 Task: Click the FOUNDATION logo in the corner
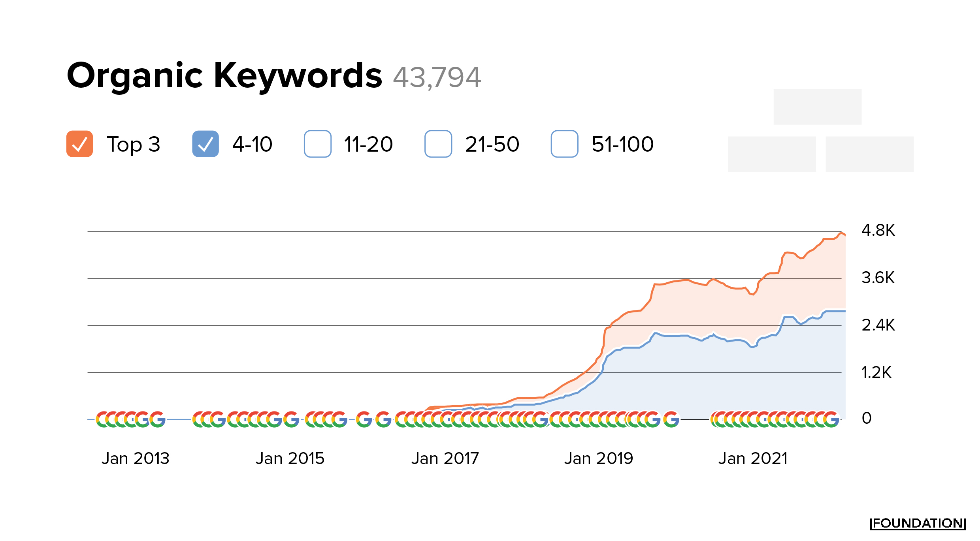coord(918,524)
